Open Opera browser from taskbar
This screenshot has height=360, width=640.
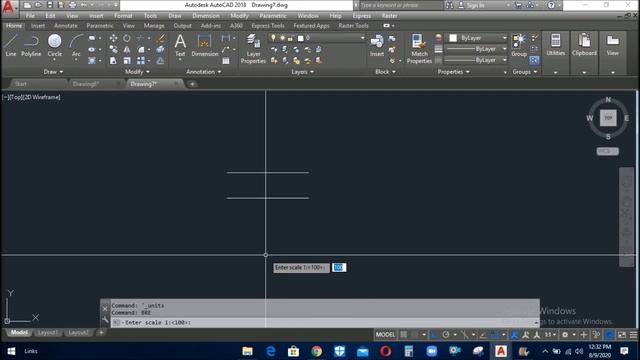(386, 351)
